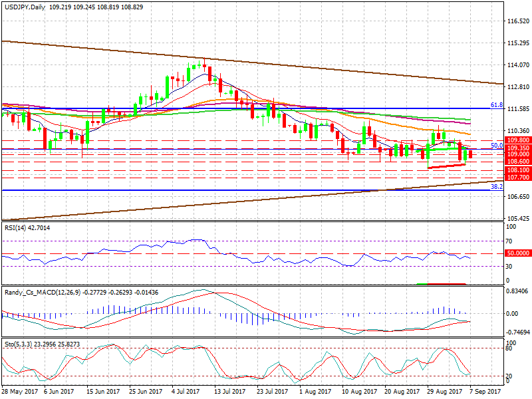This screenshot has width=532, height=399.
Task: Click the 38.2 Fibonacci level label
Action: [497, 187]
